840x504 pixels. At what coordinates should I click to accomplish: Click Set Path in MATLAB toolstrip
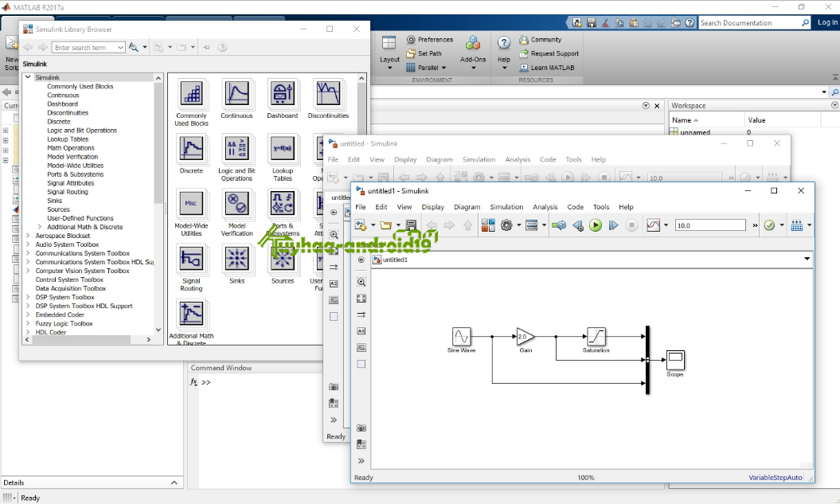click(x=424, y=53)
